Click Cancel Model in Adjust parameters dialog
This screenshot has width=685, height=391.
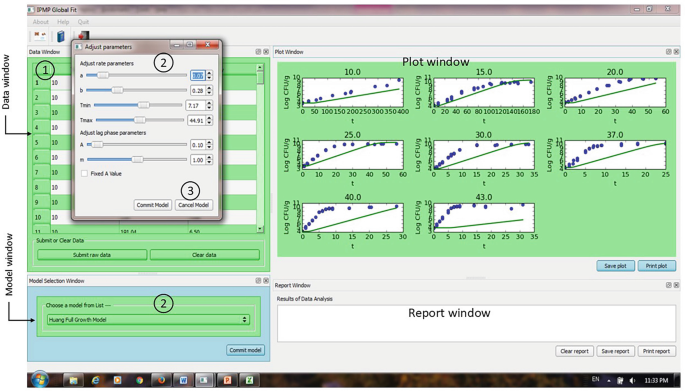coord(194,205)
